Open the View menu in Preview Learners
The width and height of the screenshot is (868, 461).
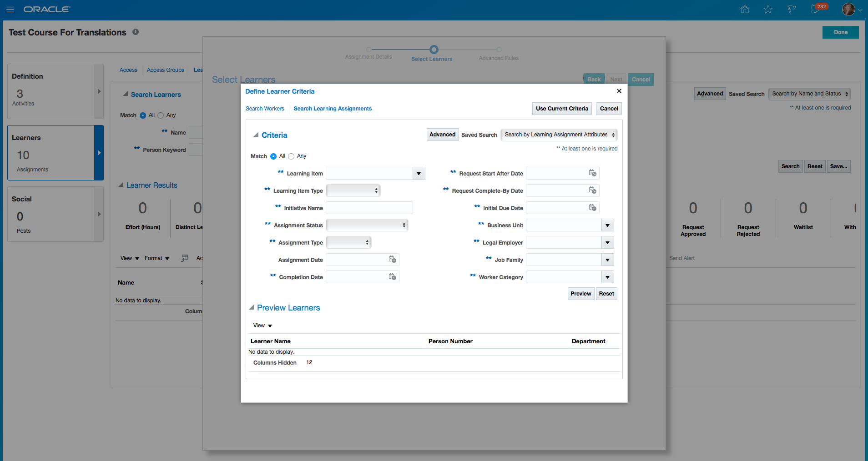[262, 326]
